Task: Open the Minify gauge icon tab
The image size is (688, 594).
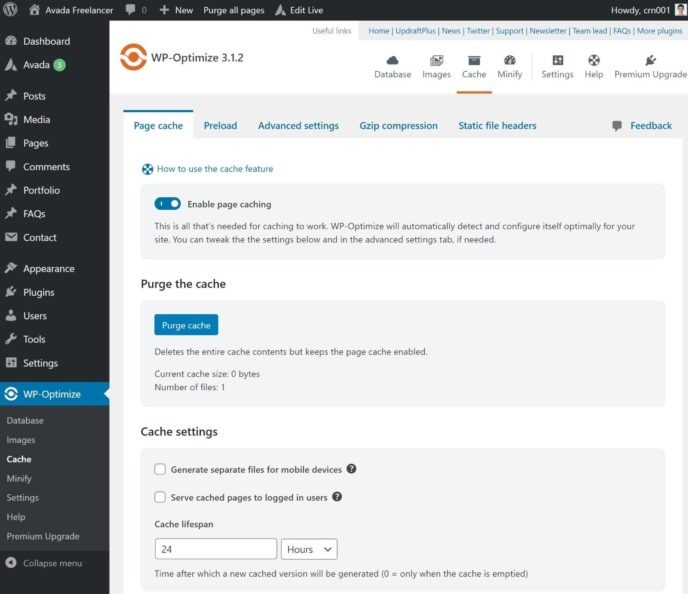Action: 509,60
